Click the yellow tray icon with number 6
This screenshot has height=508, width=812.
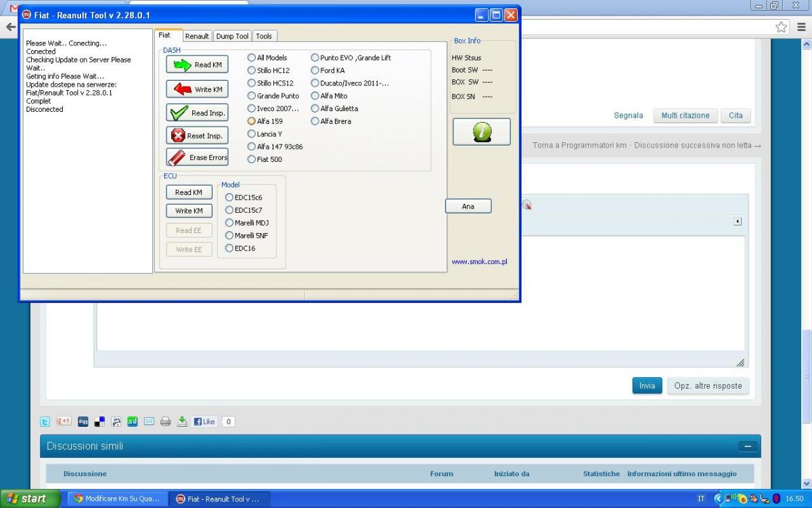pyautogui.click(x=742, y=499)
